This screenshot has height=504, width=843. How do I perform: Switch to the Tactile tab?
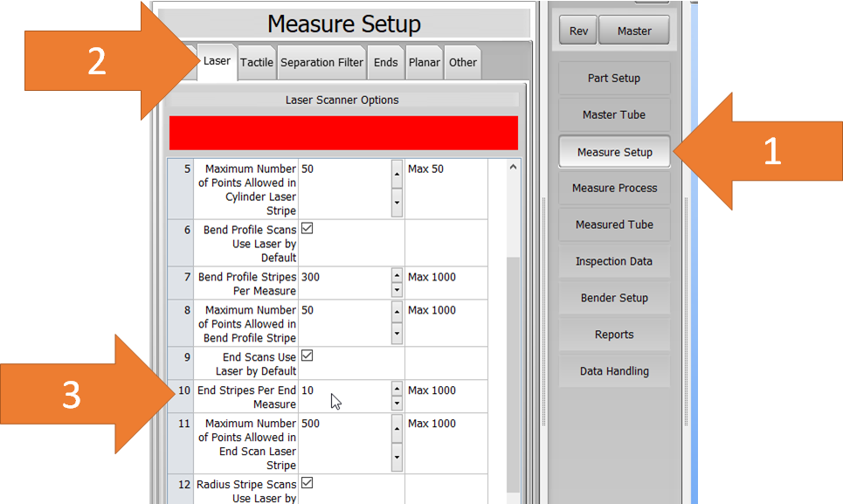click(x=257, y=62)
